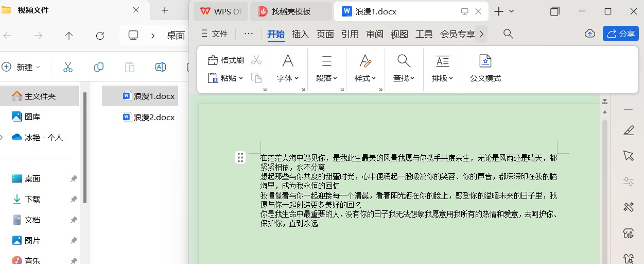Viewport: 644px width, 264px height.
Task: Open the 新建 new dropdown in Explorer
Action: (21, 67)
